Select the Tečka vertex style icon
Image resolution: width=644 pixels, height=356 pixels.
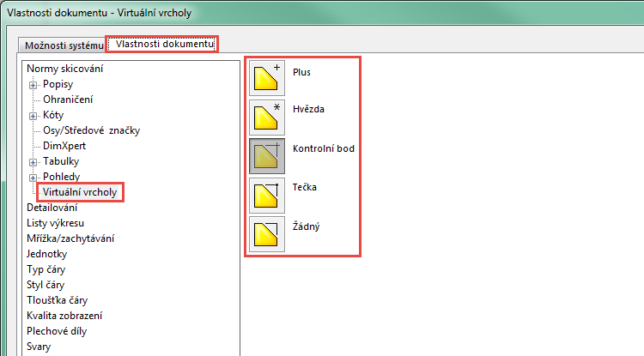(x=267, y=194)
